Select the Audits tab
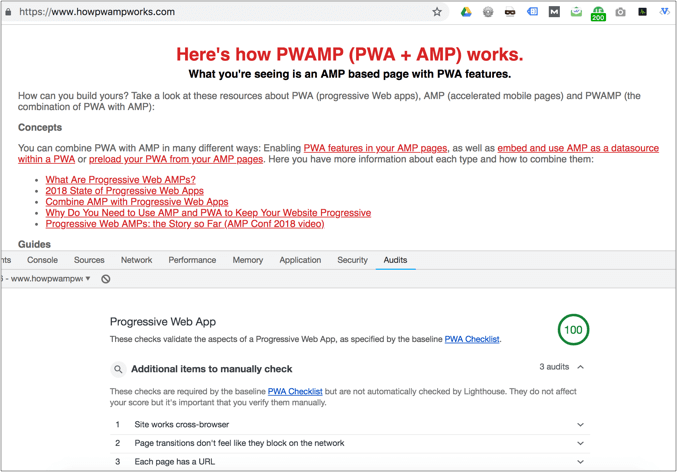 tap(395, 260)
